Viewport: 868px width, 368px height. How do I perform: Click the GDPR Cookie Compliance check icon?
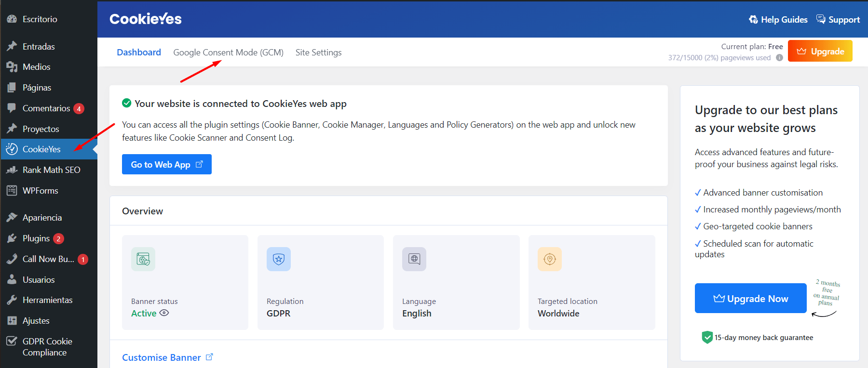tap(12, 341)
